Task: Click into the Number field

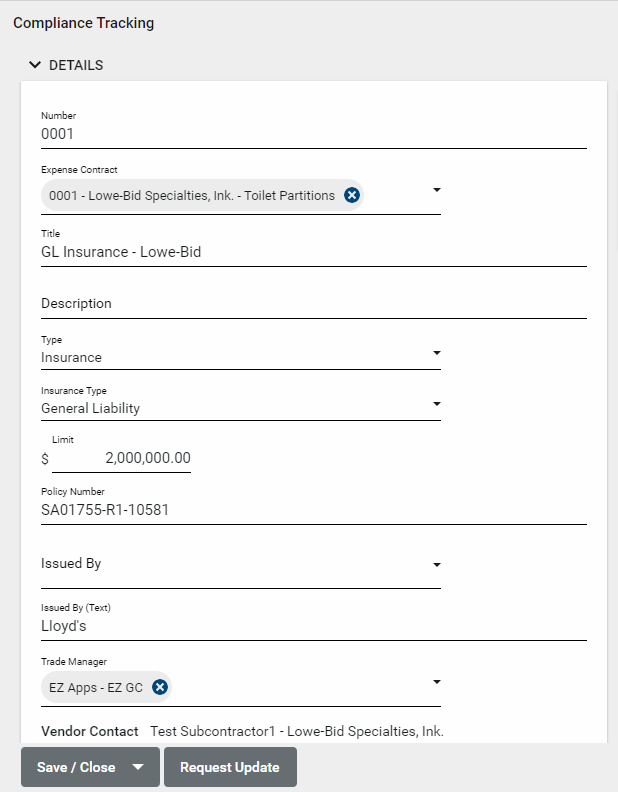Action: click(312, 133)
